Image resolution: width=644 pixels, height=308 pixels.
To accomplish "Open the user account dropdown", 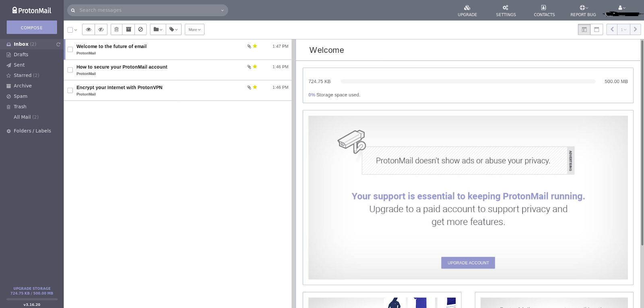I will click(x=622, y=8).
